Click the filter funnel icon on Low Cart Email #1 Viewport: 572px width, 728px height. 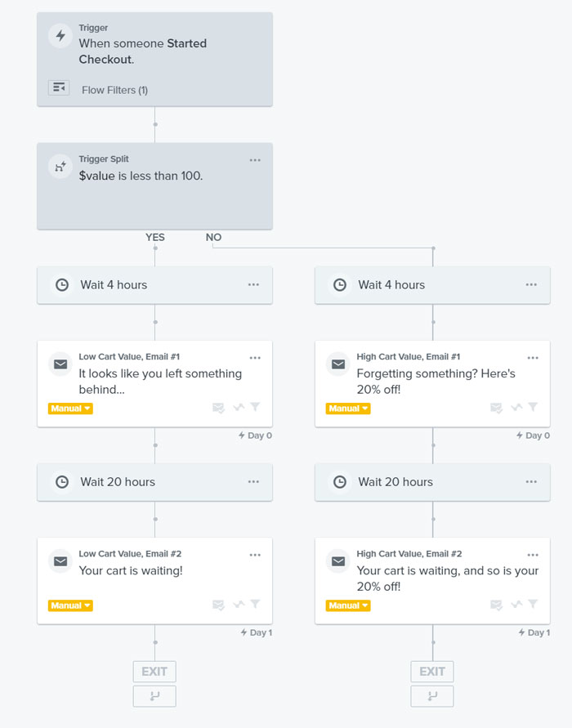click(255, 407)
